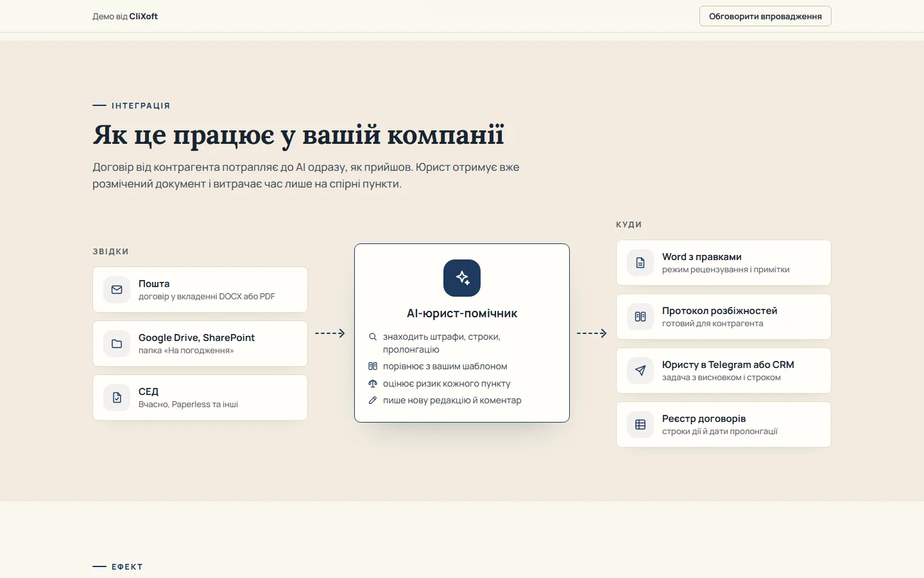Click the table icon beside Реєстр договорів

[640, 425]
